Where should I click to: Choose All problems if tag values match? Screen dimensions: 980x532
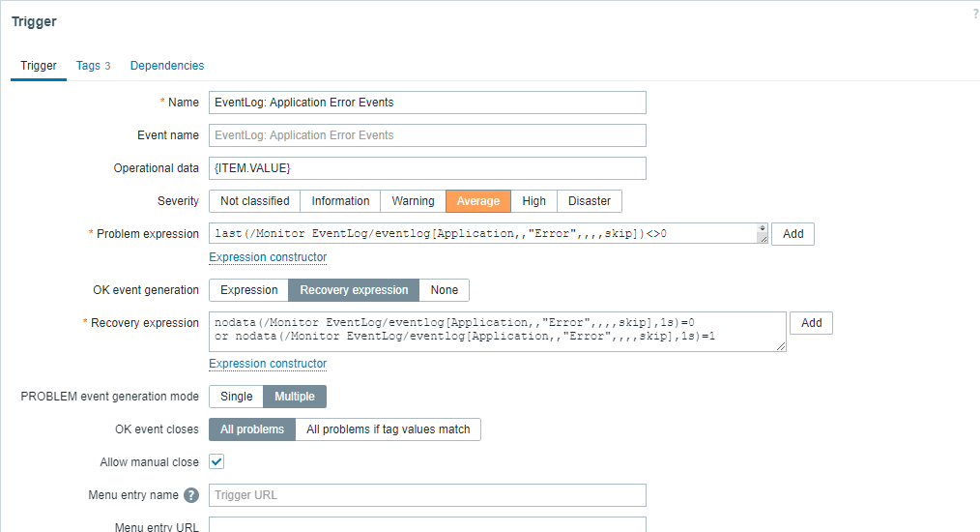click(388, 429)
